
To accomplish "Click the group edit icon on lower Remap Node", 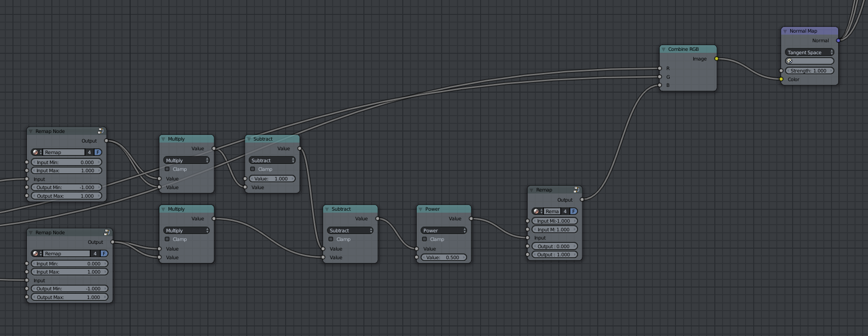I will (x=107, y=232).
